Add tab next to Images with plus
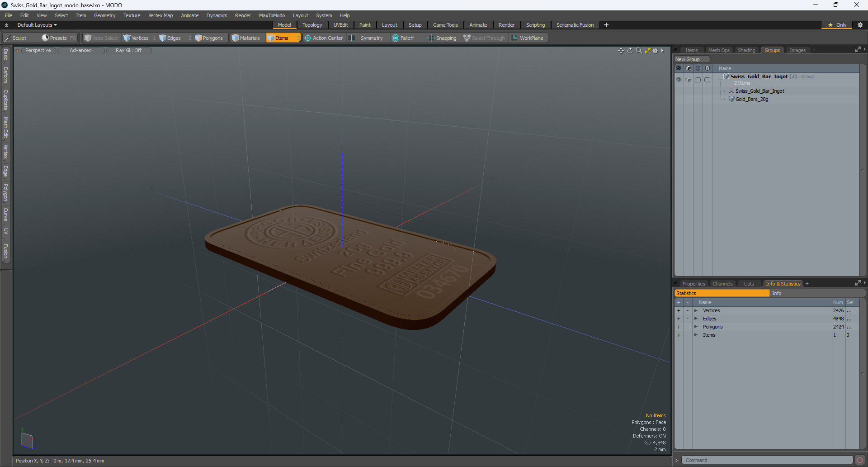The height and width of the screenshot is (467, 868). point(814,50)
